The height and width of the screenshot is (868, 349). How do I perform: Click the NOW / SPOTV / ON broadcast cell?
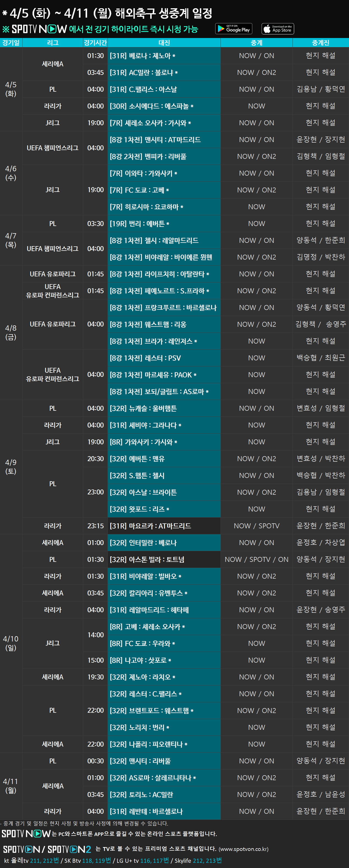pos(256,559)
